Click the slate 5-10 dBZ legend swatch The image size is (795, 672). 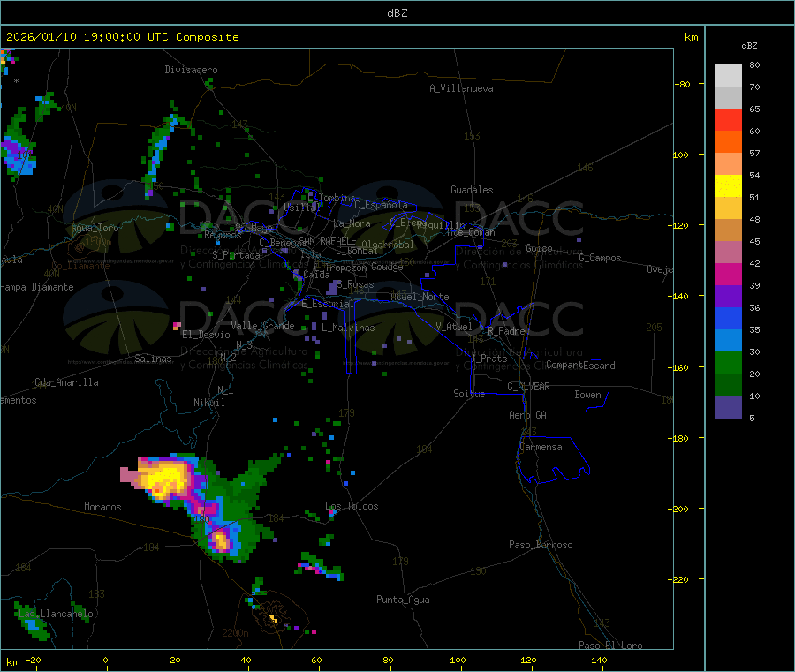tap(728, 407)
